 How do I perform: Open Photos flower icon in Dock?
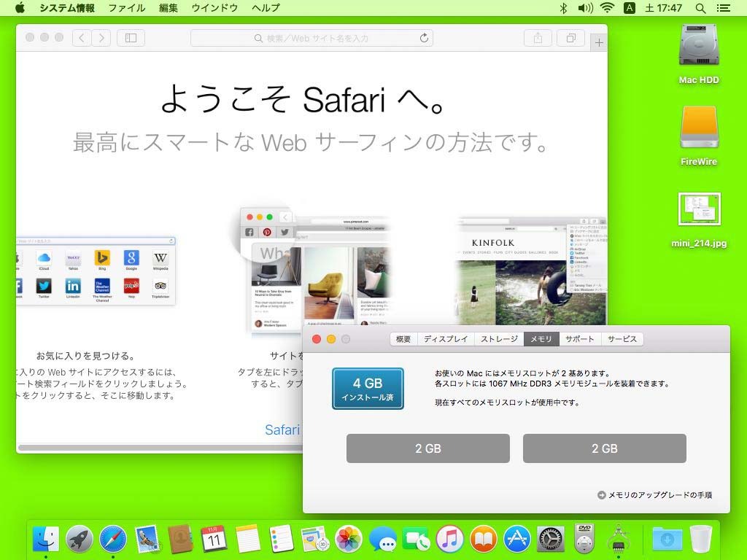[349, 539]
